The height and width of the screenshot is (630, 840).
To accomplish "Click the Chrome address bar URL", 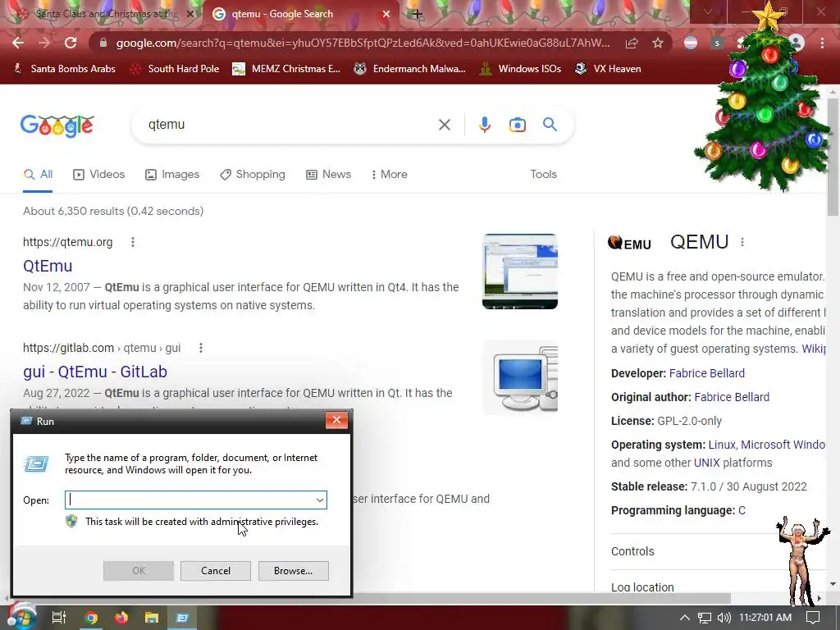I will pyautogui.click(x=363, y=43).
